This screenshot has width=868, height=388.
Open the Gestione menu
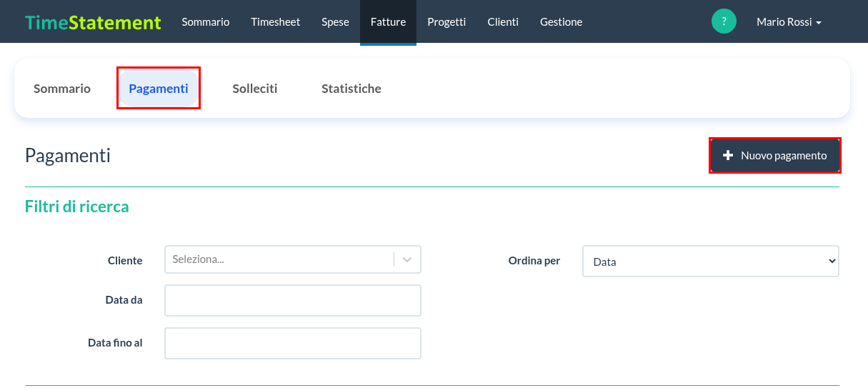[x=561, y=22]
